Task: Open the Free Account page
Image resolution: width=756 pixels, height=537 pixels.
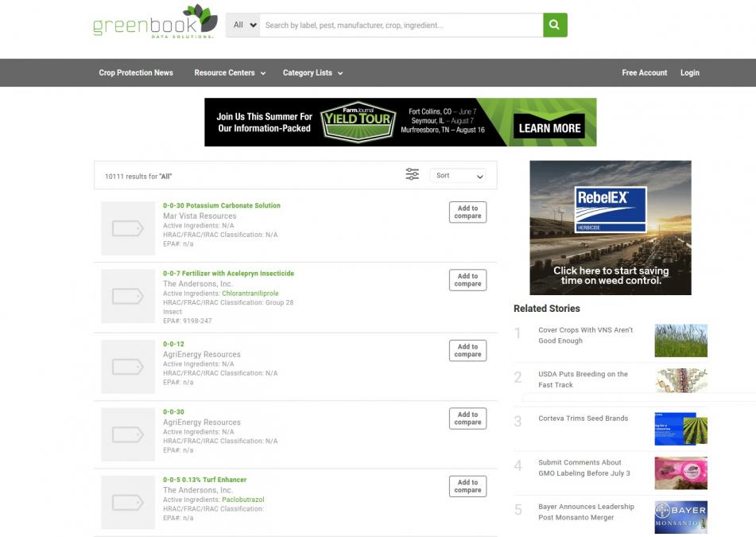Action: point(644,73)
